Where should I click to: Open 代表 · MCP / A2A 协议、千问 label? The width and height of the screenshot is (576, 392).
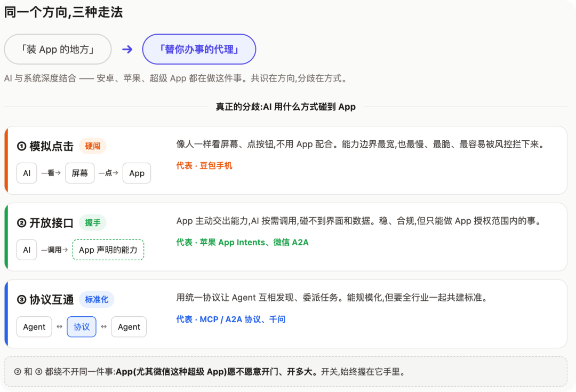pyautogui.click(x=231, y=319)
